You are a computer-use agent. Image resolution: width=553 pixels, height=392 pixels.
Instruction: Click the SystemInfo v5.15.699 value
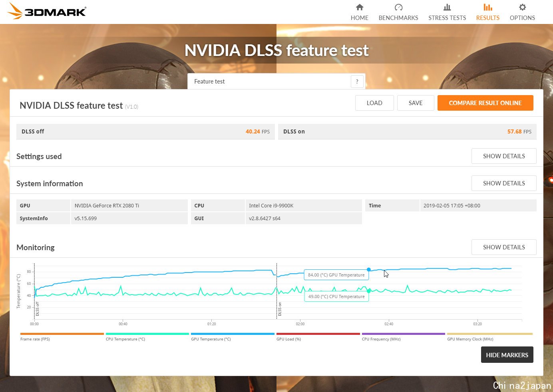(129, 218)
